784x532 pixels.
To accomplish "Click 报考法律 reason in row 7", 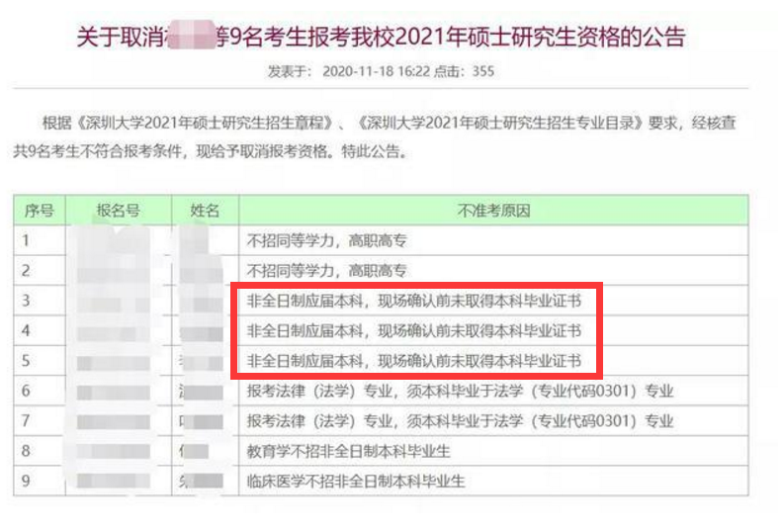I will click(x=460, y=420).
